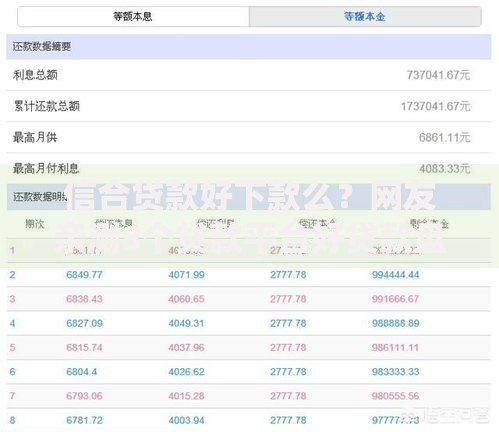
Task: Select interest value 4060.65
Action: coord(186,299)
